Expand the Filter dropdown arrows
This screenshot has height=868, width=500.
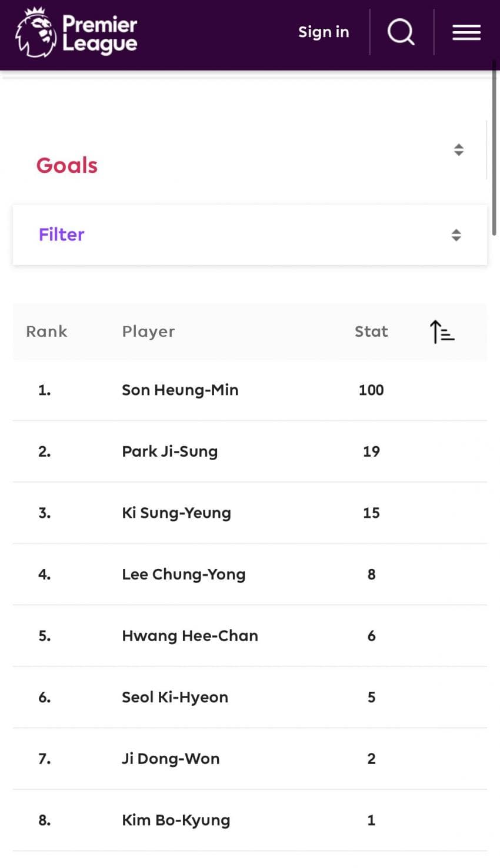(456, 235)
